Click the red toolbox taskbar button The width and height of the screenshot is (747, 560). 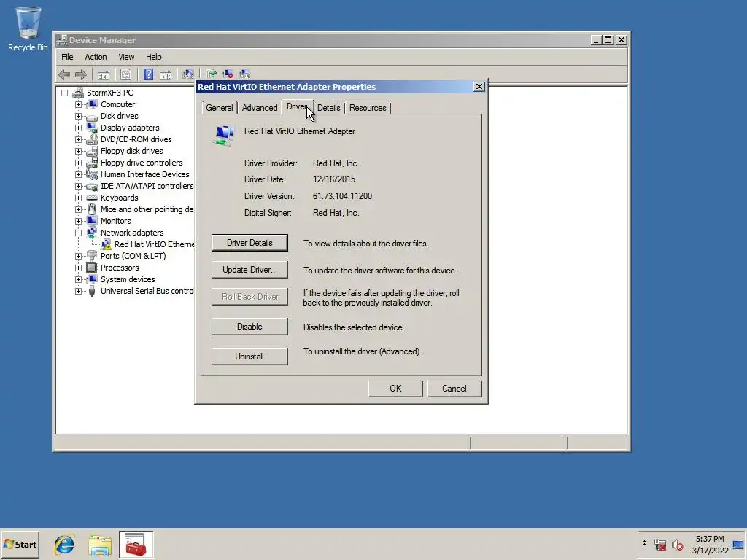pos(136,545)
